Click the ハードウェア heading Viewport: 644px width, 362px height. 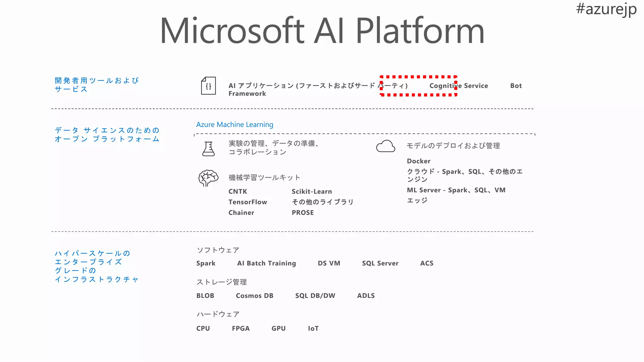pos(218,314)
